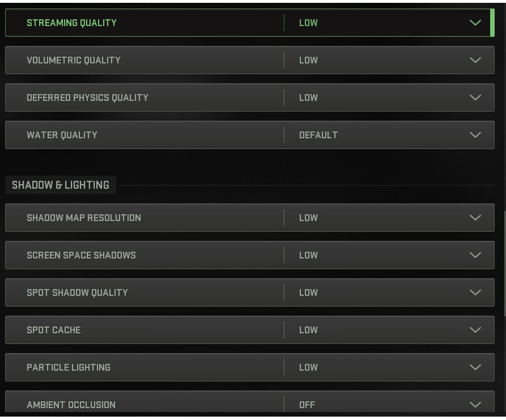506x420 pixels.
Task: Select the Spot Cache setting row label
Action: pos(54,330)
